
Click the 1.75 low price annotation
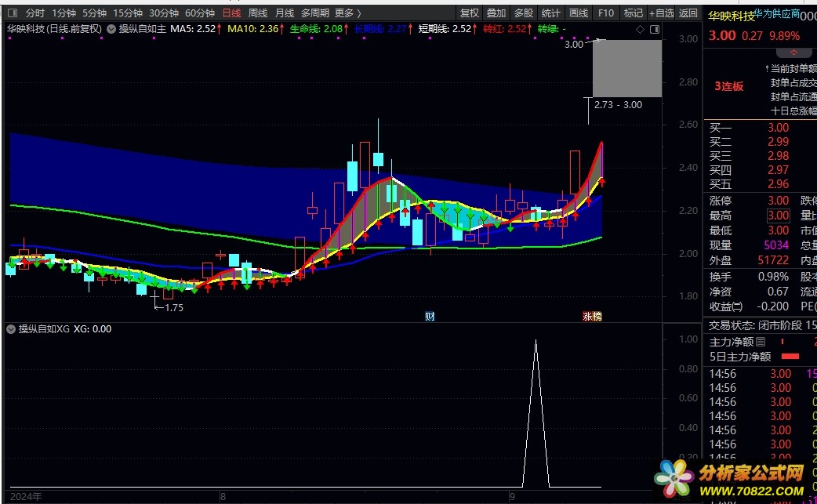(x=174, y=308)
